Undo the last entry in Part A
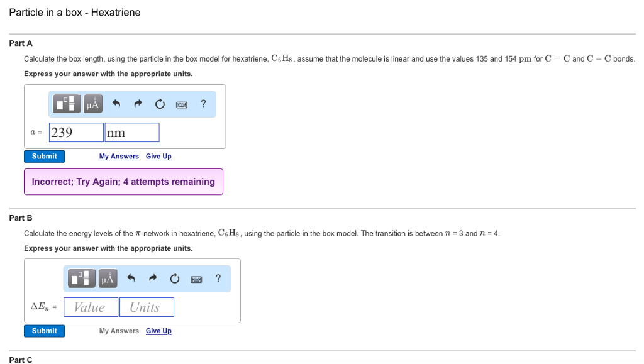This screenshot has width=644, height=364. [115, 104]
